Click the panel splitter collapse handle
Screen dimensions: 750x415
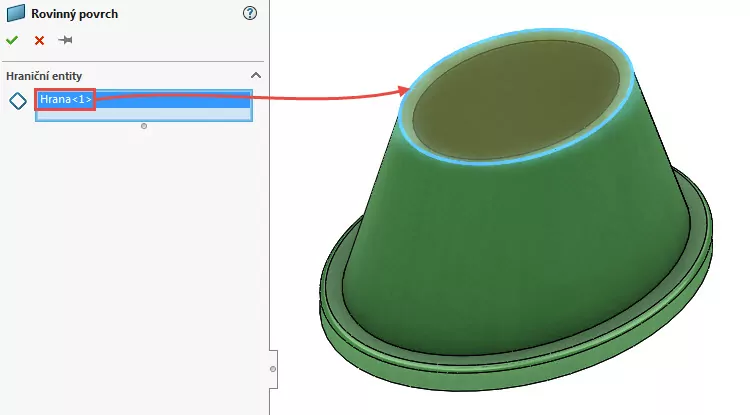click(x=273, y=369)
